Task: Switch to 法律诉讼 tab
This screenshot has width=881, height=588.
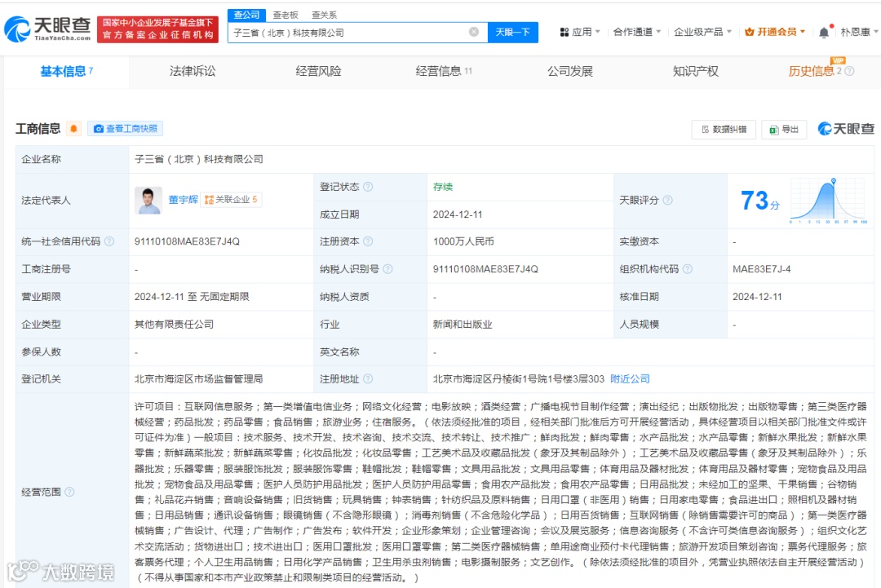Action: click(193, 71)
